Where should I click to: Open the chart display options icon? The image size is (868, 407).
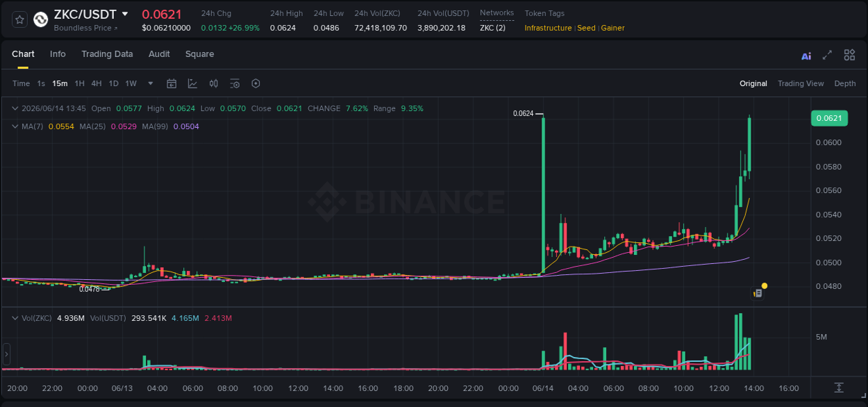pyautogui.click(x=235, y=83)
